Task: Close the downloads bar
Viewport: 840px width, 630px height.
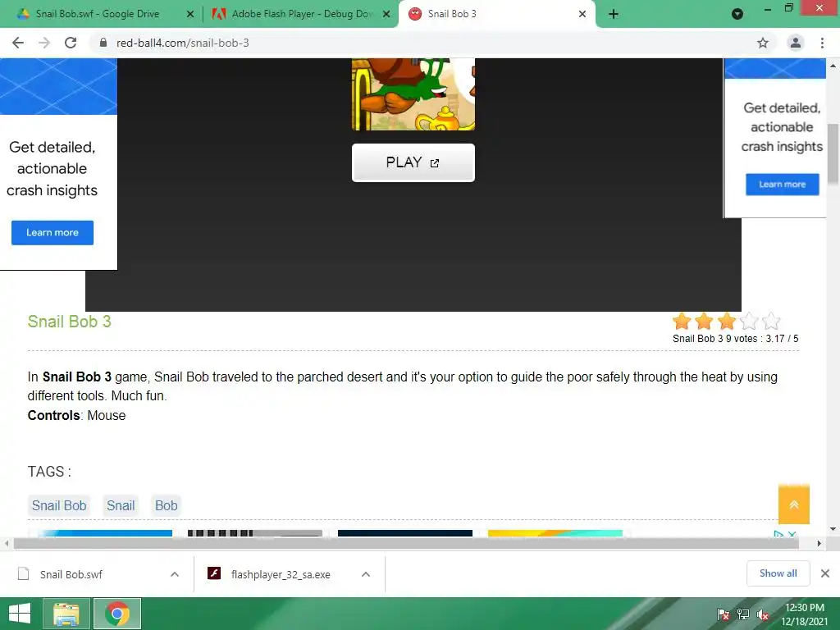Action: tap(825, 573)
